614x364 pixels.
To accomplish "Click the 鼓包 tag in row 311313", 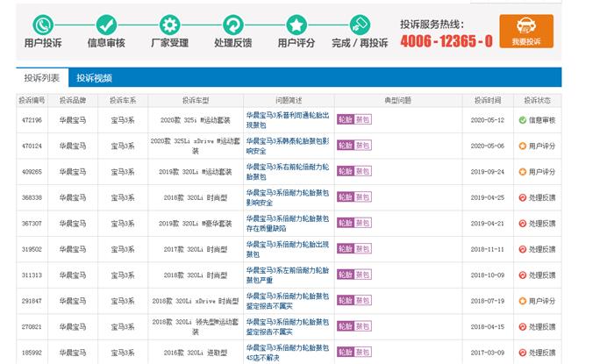I will pos(362,275).
